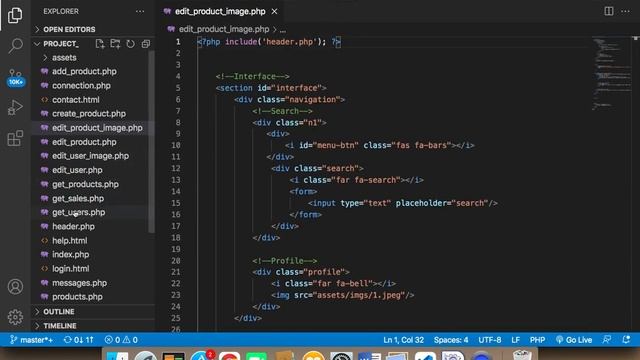Screen dimensions: 640x360
Task: Click "navigation" class value on line 6
Action: click(312, 99)
